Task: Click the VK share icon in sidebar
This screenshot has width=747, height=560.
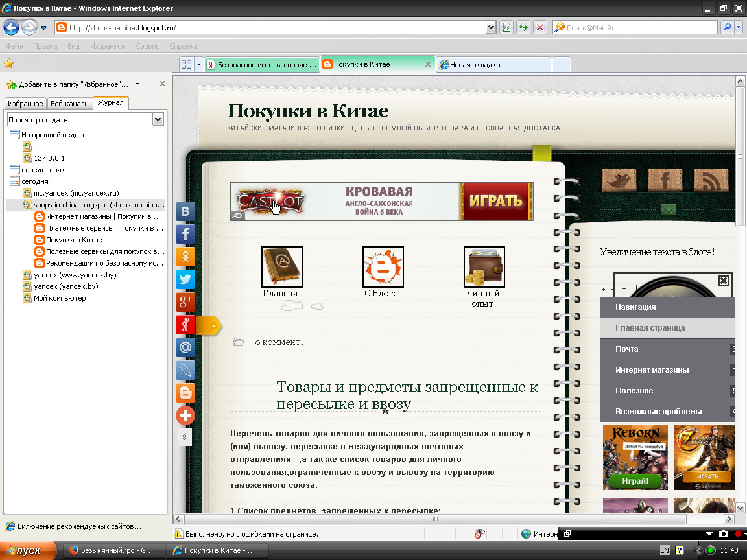Action: [185, 211]
